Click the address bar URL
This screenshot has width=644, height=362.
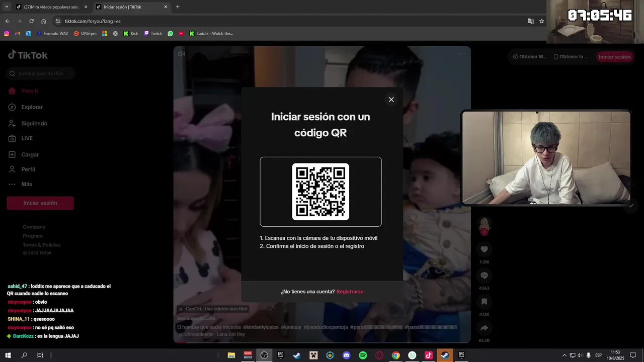pyautogui.click(x=93, y=21)
